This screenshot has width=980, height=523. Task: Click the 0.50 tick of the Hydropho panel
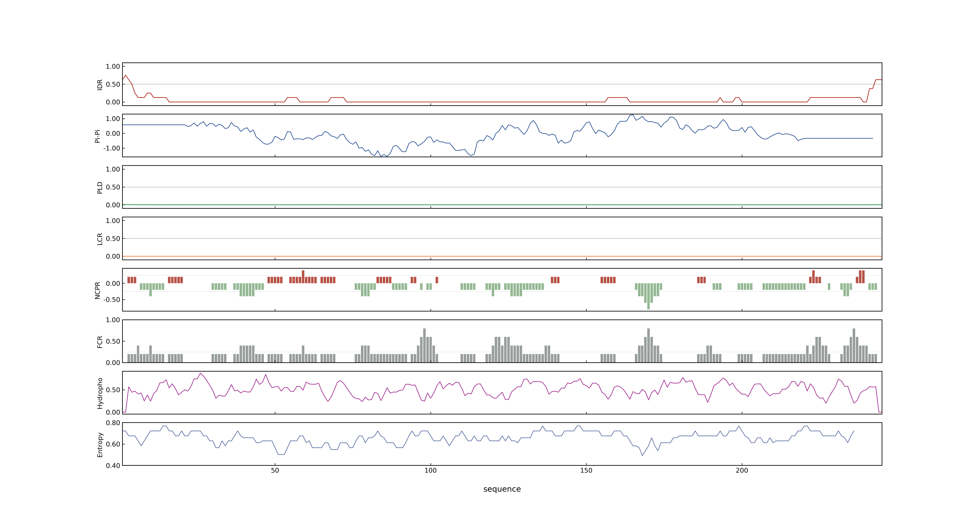113,390
